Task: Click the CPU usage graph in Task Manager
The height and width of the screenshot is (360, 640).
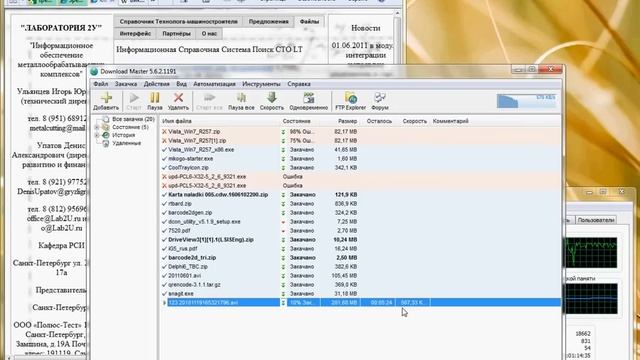Action: [591, 252]
